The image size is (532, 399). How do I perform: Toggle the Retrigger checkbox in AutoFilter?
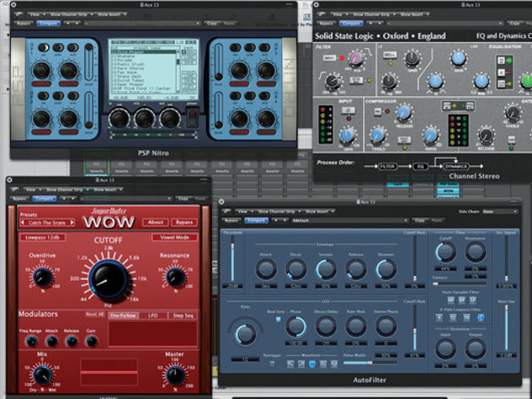272,364
